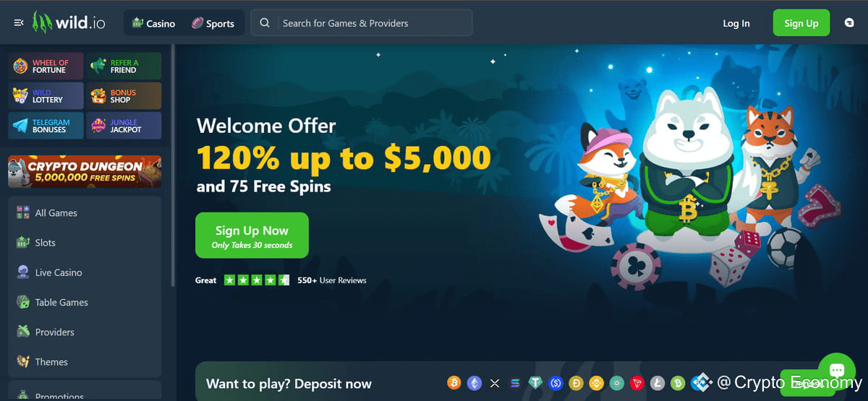Click the Sign Up Now button
The width and height of the screenshot is (868, 401).
(252, 236)
